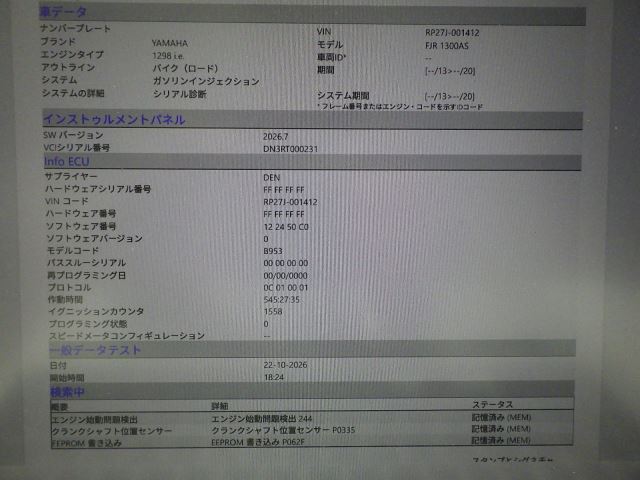Viewport: 640px width, 480px height.
Task: Select the クランクシャフト位置センサー P0335 fault row
Action: pos(312,430)
